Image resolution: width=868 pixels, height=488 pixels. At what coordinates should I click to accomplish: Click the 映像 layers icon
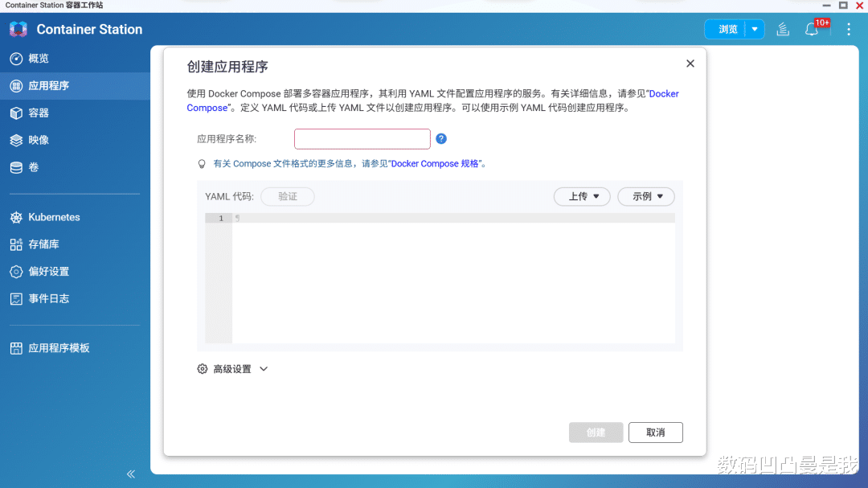tap(16, 140)
